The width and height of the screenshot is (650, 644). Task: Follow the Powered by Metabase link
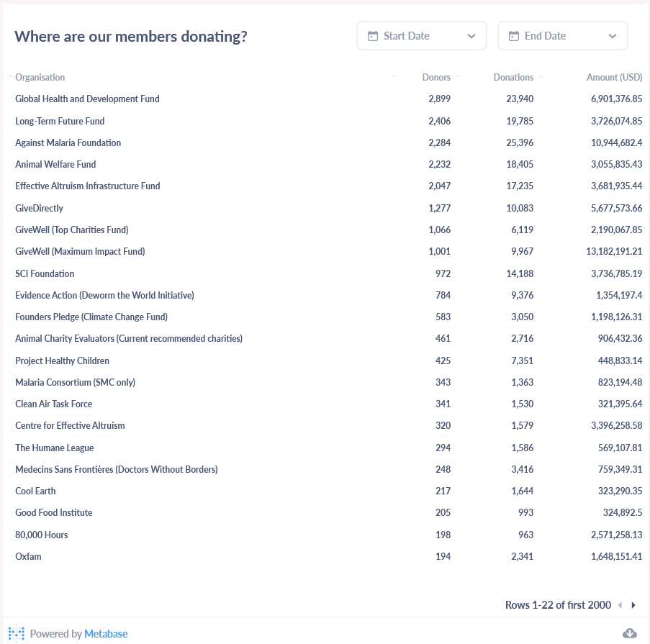105,633
